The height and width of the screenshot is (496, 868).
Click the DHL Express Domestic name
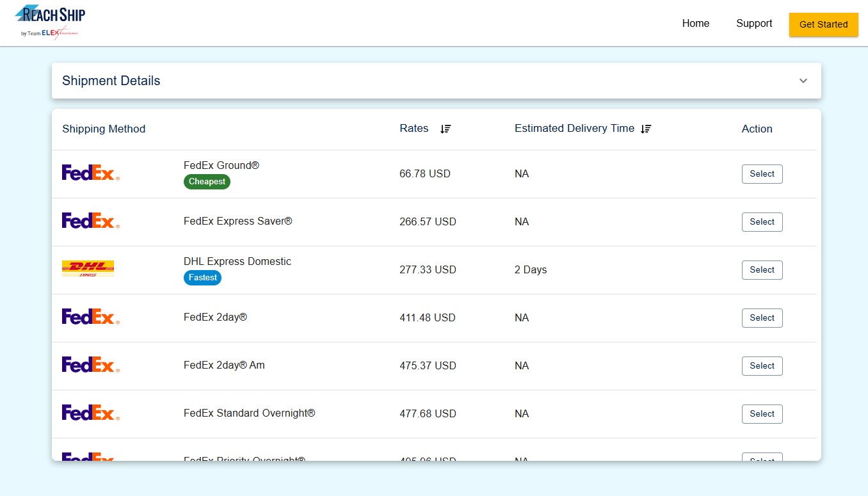[237, 262]
